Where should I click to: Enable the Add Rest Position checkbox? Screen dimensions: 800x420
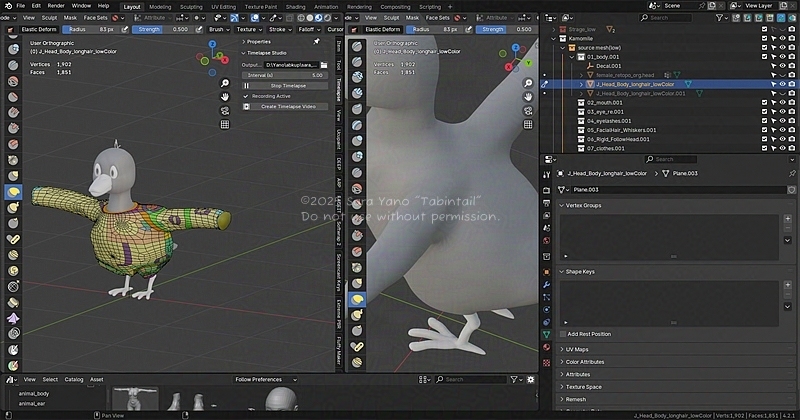click(562, 334)
